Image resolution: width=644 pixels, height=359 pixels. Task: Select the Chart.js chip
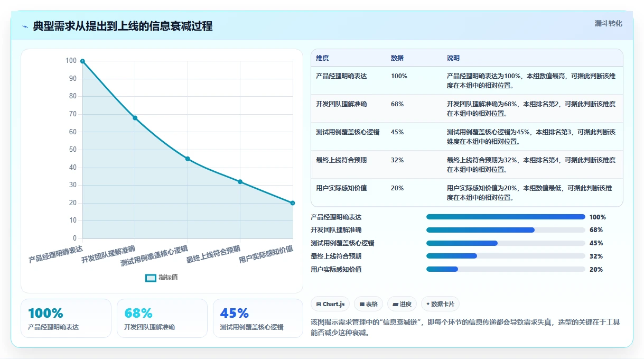(330, 304)
